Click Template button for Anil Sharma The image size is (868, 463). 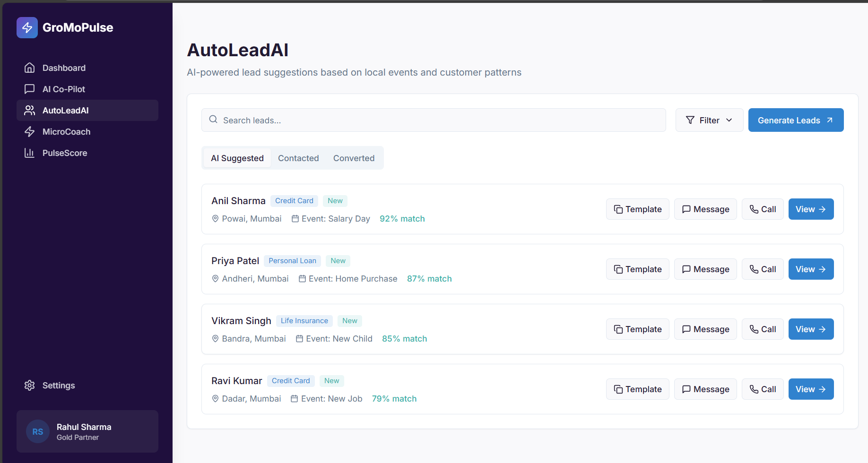[637, 209]
